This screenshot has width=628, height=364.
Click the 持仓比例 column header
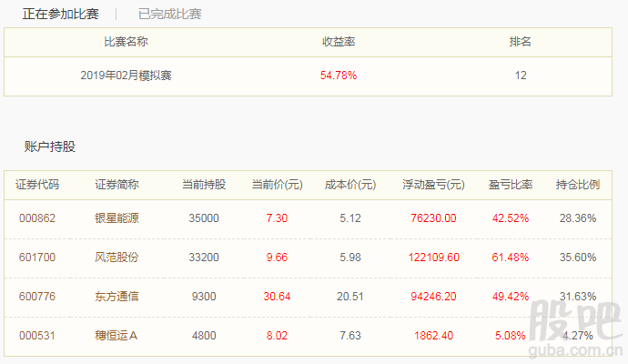click(x=578, y=185)
